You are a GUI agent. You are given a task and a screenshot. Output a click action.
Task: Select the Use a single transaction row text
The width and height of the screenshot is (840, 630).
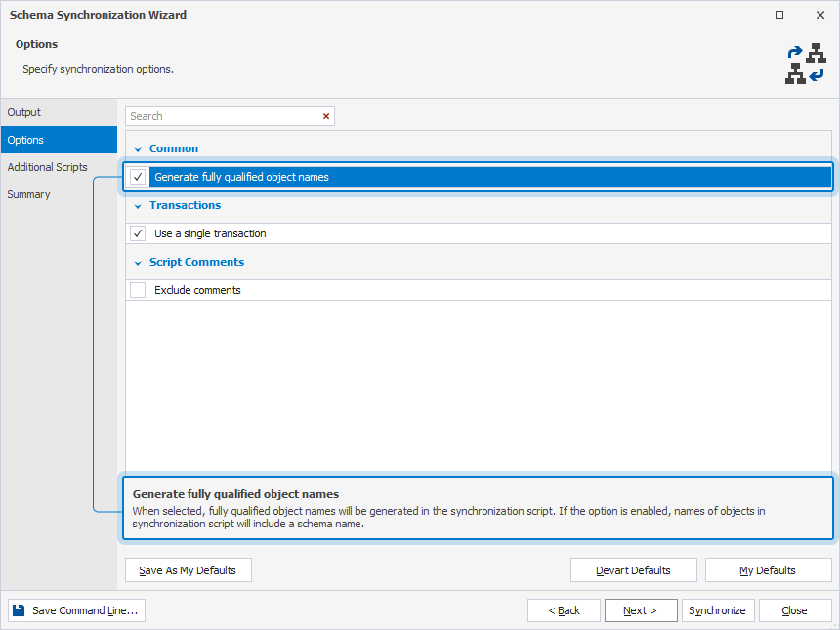click(210, 233)
